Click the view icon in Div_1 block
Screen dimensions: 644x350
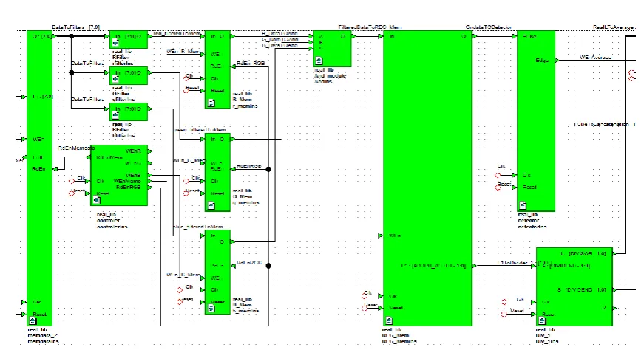(543, 320)
